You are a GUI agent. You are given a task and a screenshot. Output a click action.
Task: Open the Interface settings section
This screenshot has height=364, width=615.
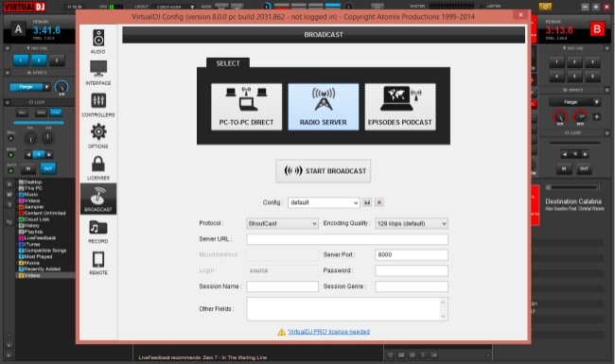(98, 73)
